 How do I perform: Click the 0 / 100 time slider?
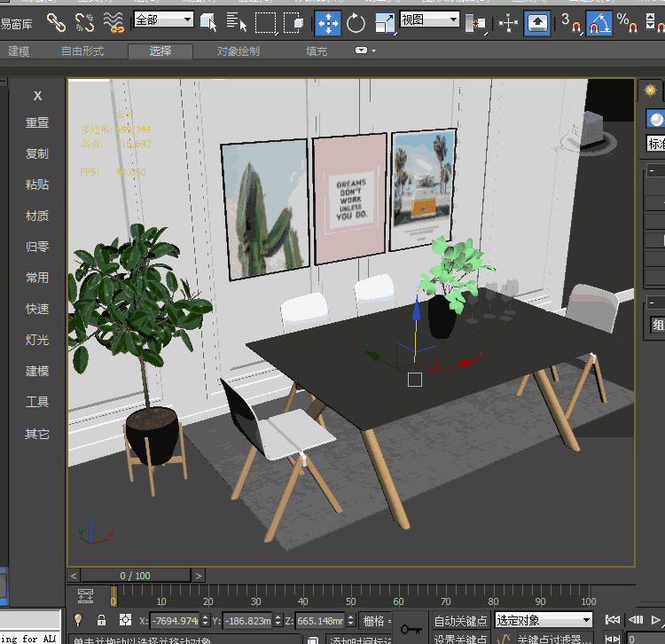point(135,576)
